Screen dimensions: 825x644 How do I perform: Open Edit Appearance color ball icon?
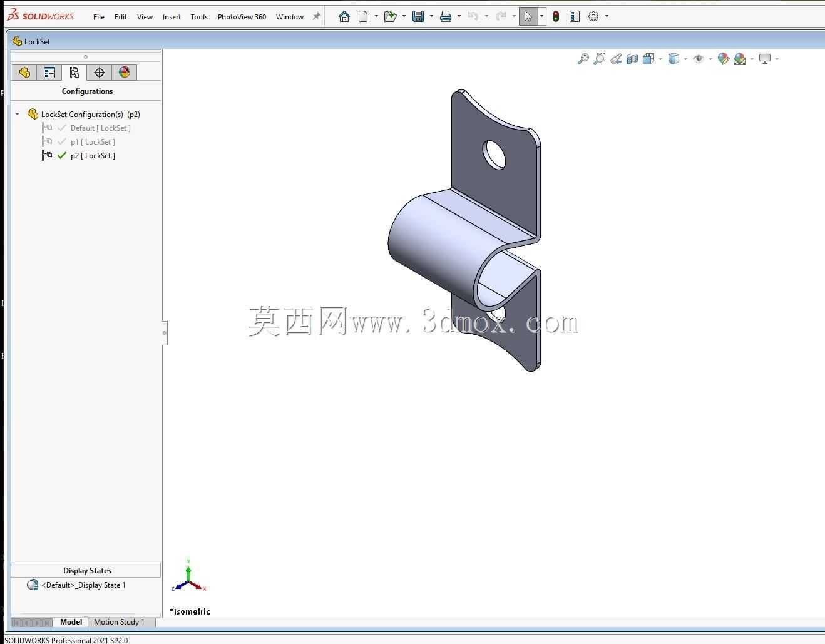tap(724, 59)
